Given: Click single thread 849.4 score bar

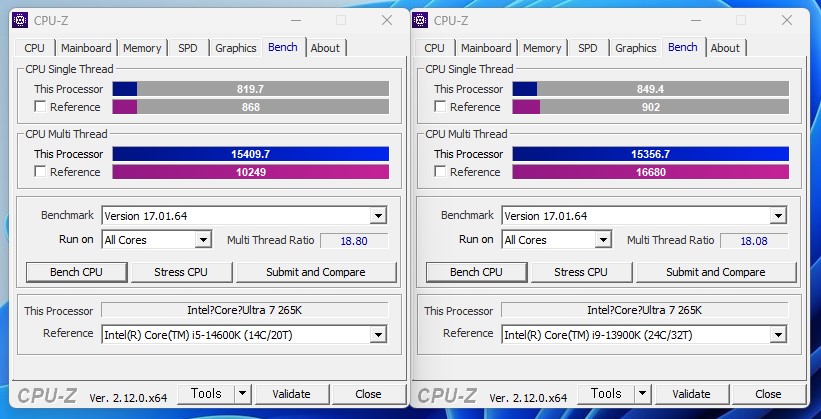Looking at the screenshot, I should click(x=651, y=89).
